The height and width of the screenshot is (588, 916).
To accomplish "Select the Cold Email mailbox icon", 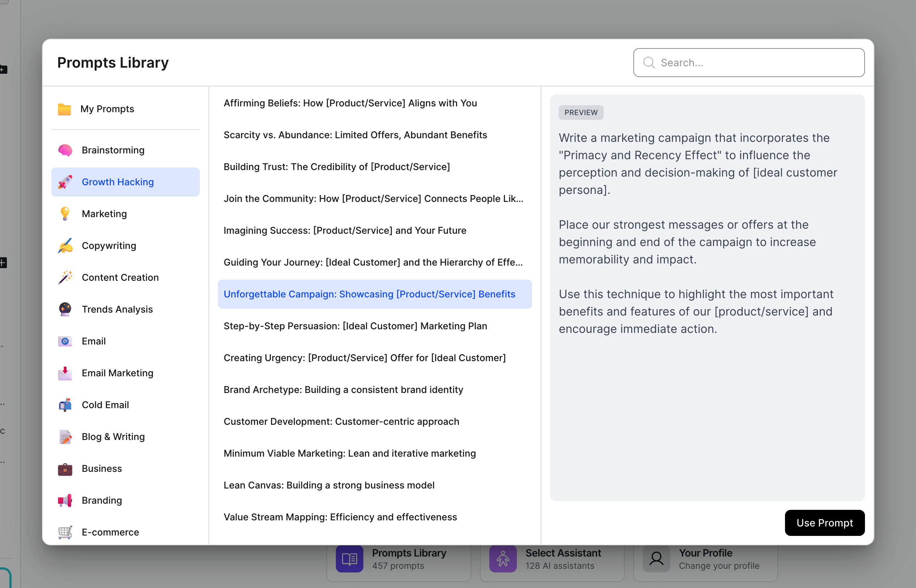I will click(65, 405).
